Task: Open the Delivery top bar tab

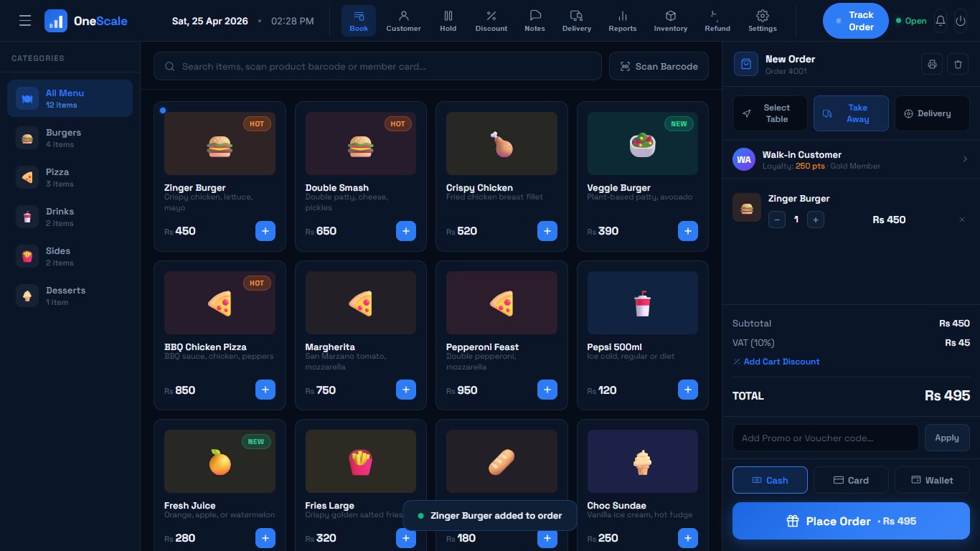Action: point(577,21)
